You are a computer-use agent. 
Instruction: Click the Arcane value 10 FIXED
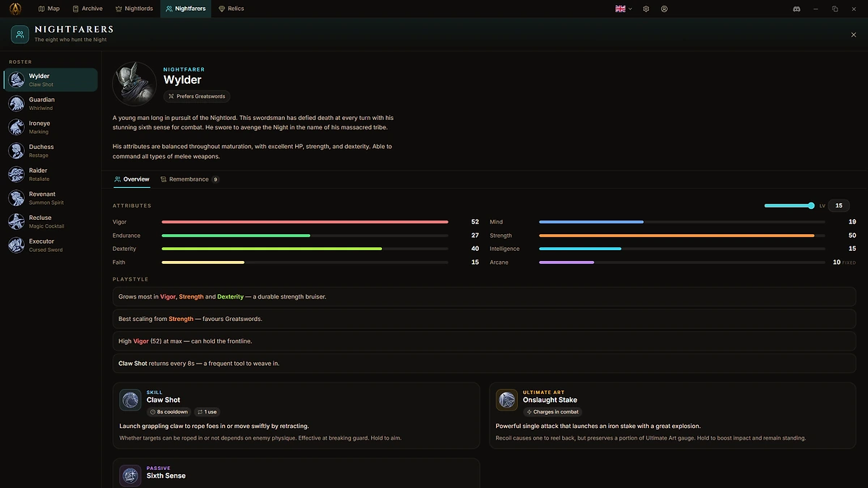tap(844, 262)
